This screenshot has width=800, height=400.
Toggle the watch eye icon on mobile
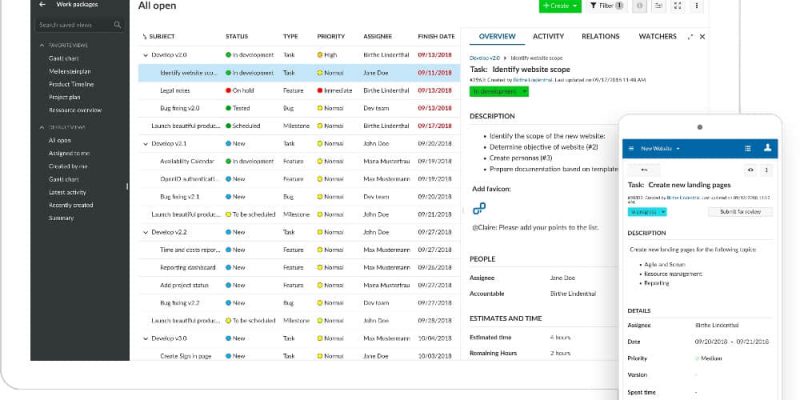[750, 170]
